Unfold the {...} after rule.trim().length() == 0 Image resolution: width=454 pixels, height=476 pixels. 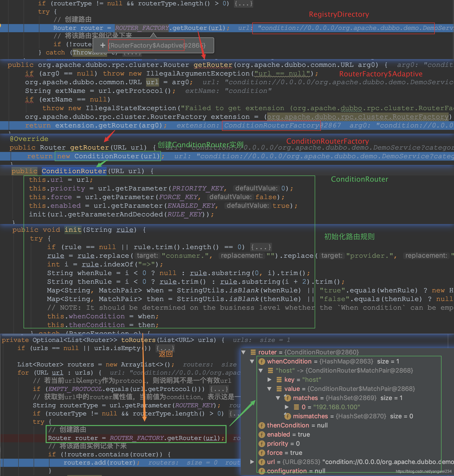pos(261,247)
